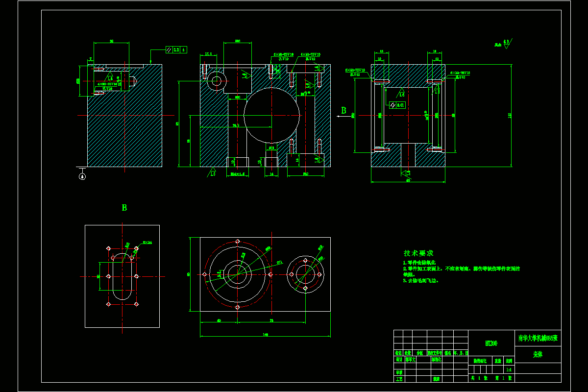The width and height of the screenshot is (588, 392).
Task: Click the 设计 row label in title block
Action: point(398,359)
